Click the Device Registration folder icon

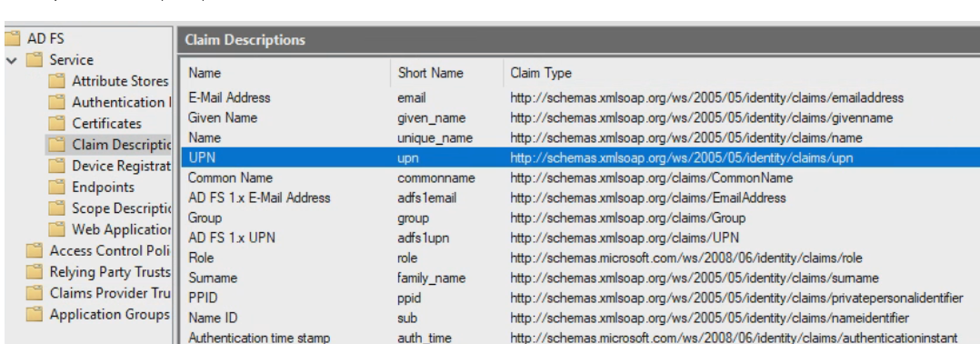(x=57, y=166)
